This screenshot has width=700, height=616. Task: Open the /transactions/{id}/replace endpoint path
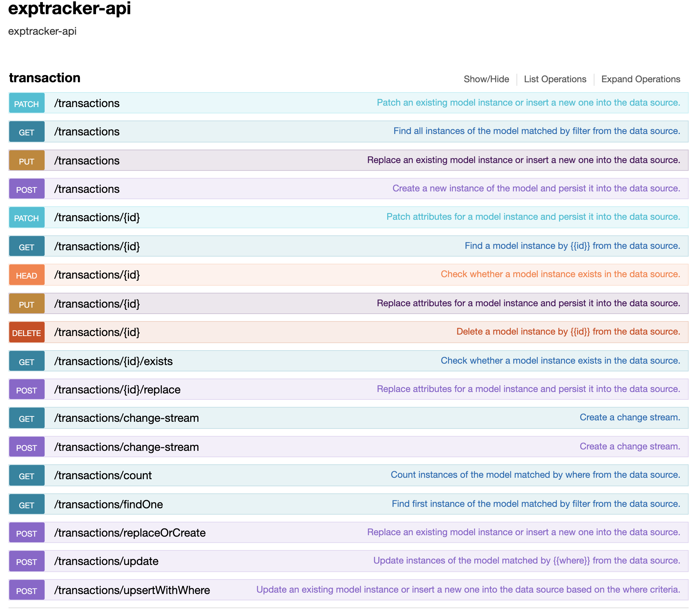pyautogui.click(x=117, y=390)
